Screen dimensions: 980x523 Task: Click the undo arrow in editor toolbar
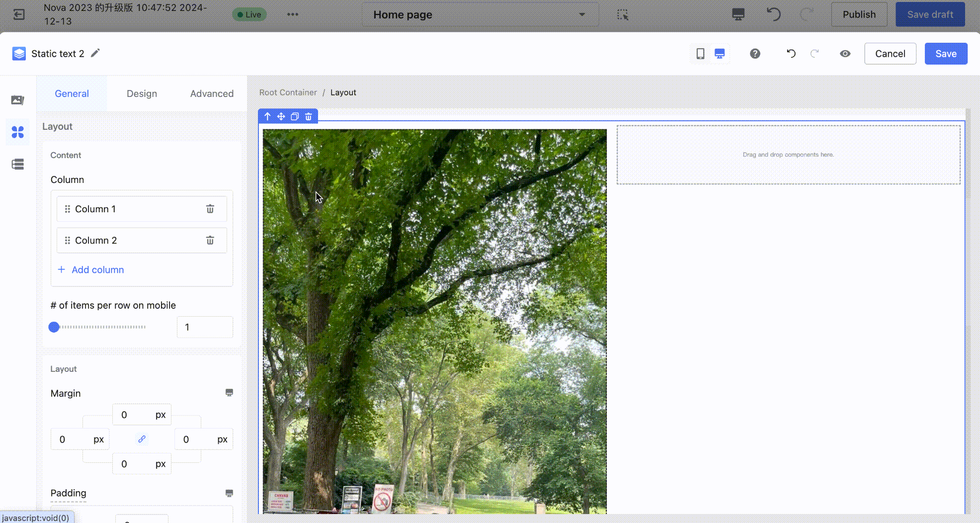pyautogui.click(x=791, y=54)
